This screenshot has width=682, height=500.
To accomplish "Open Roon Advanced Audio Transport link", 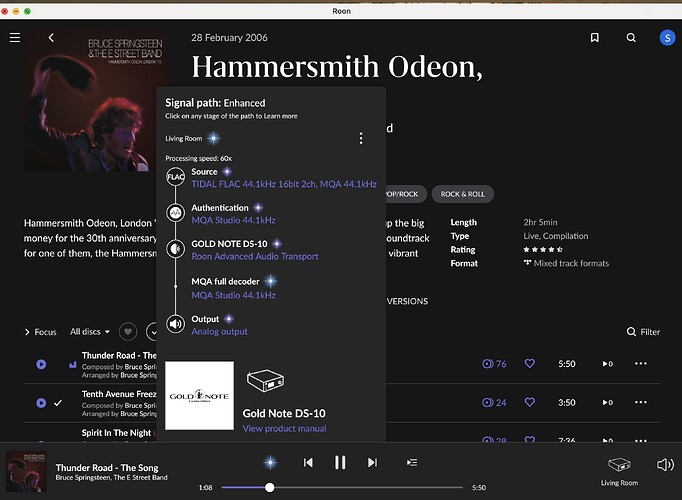I will (x=255, y=256).
